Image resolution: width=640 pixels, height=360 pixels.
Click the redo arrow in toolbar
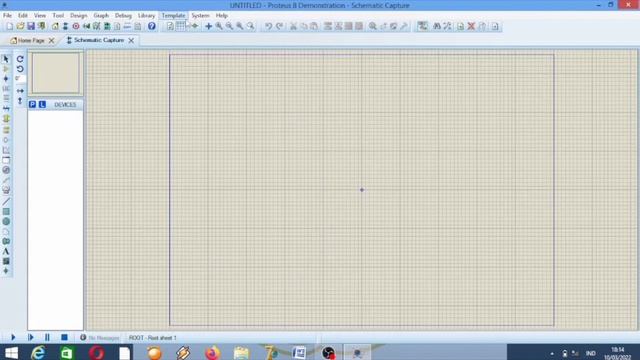point(279,26)
